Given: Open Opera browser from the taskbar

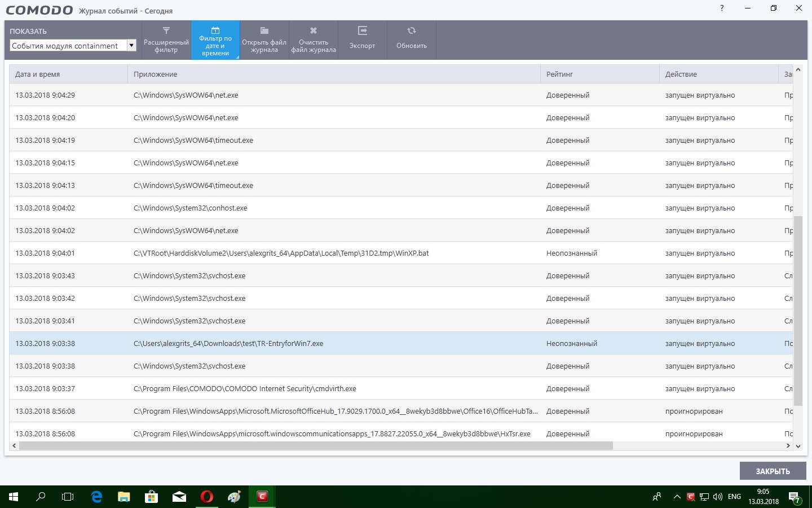Looking at the screenshot, I should point(207,497).
